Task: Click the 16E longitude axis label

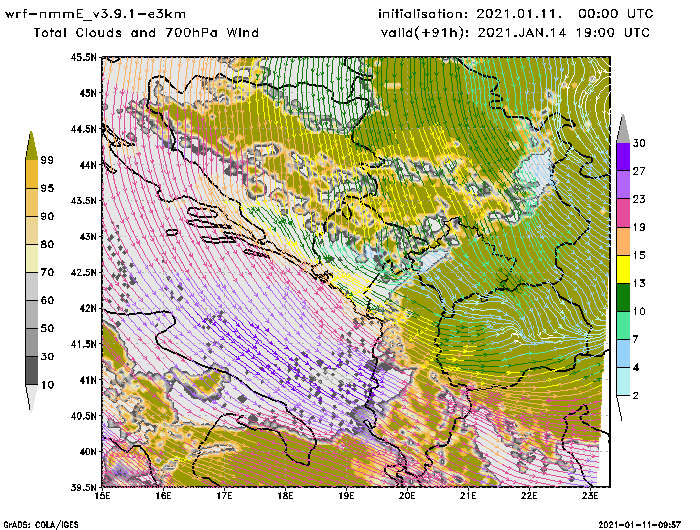Action: 163,497
